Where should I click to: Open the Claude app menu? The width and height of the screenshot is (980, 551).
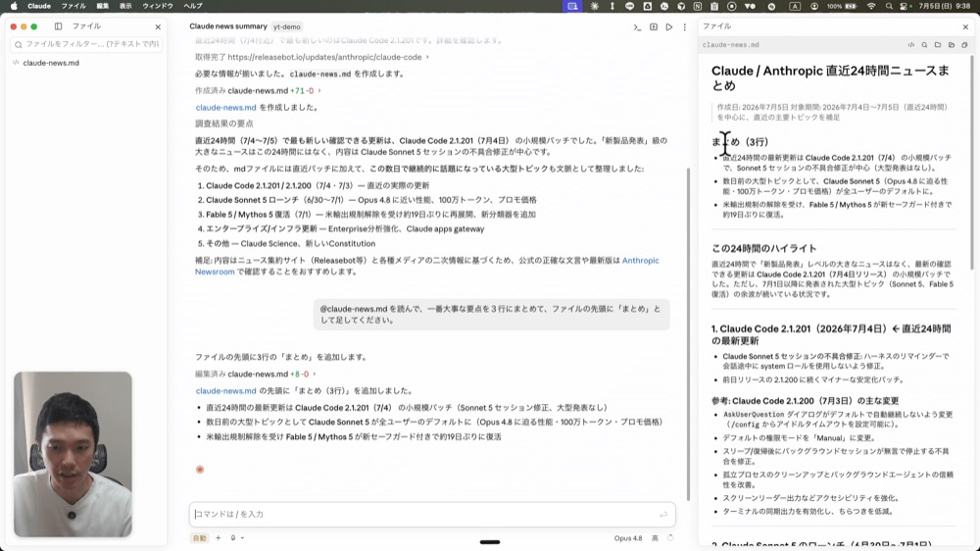39,6
